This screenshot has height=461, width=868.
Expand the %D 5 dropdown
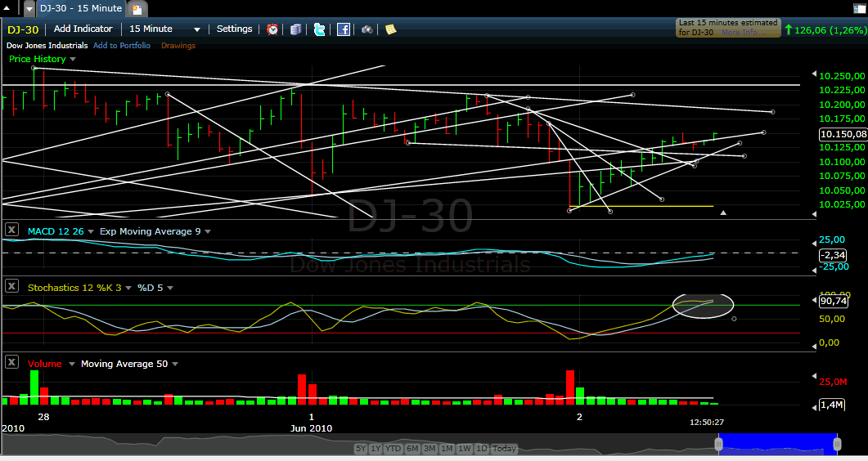[170, 288]
